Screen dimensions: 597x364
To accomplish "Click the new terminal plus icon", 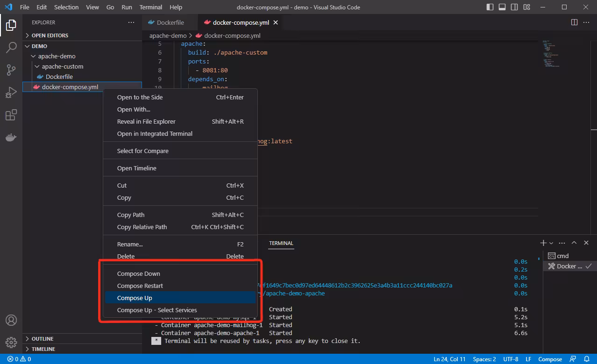I will [543, 243].
